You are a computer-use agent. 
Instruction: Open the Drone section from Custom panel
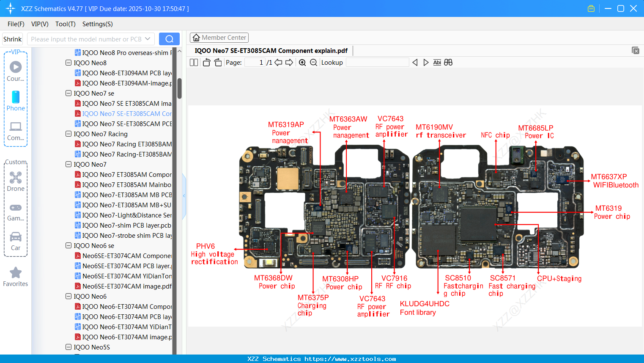16,177
